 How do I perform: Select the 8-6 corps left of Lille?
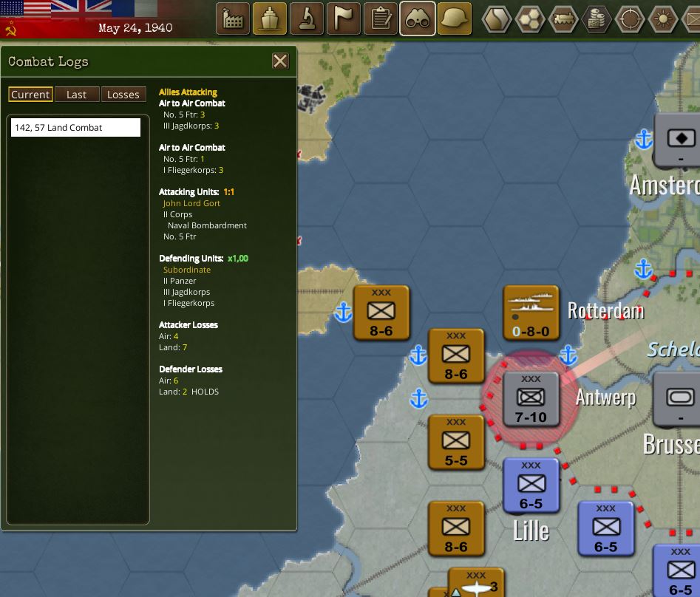[456, 529]
